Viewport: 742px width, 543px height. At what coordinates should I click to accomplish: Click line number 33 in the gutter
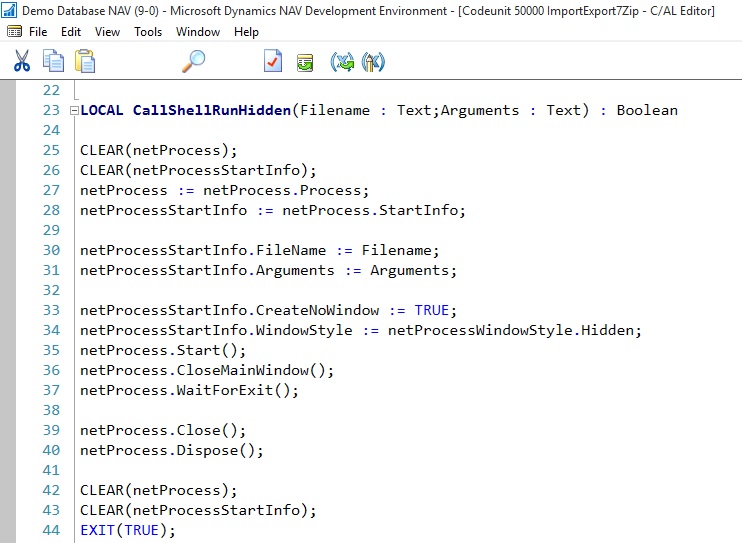pyautogui.click(x=50, y=310)
